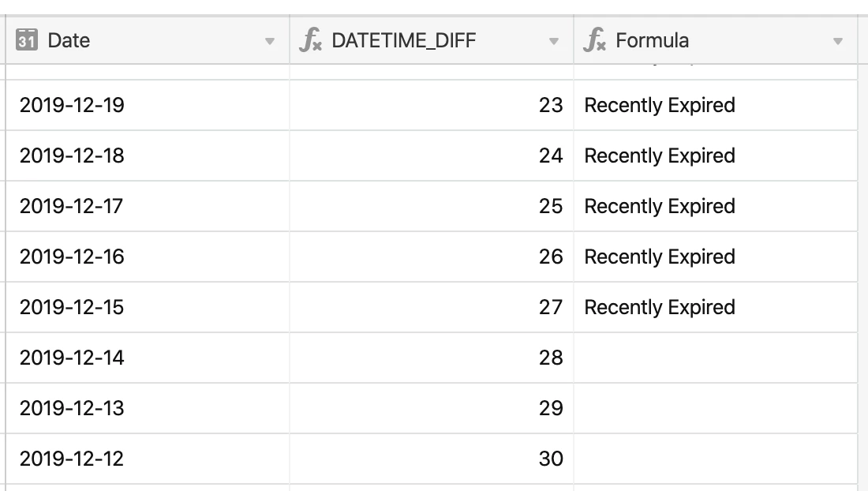The image size is (868, 491).
Task: Select the date cell 2019-12-12
Action: 72,459
